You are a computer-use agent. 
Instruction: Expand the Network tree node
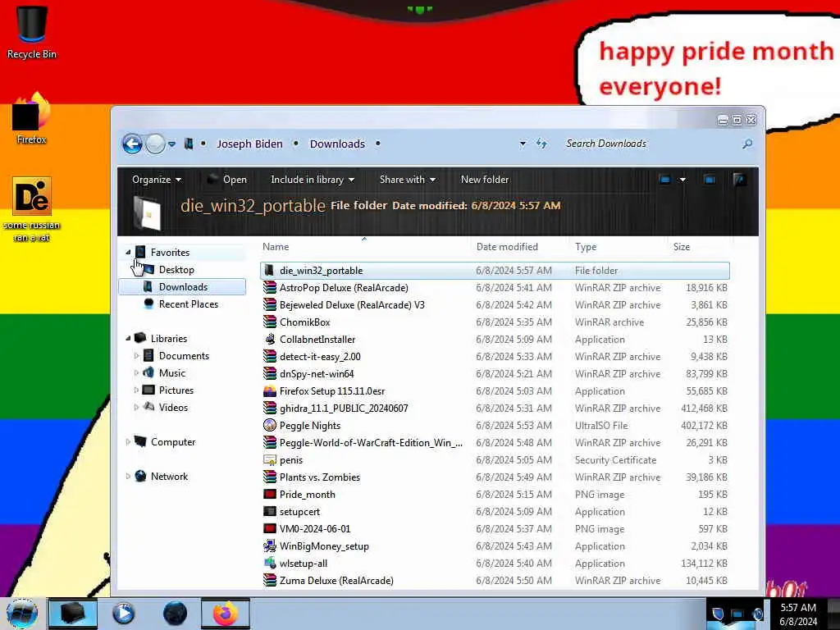click(x=128, y=477)
